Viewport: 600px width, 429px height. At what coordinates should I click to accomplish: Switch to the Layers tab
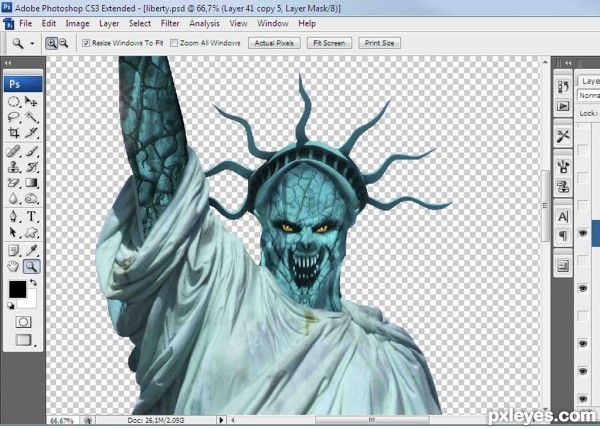(589, 81)
